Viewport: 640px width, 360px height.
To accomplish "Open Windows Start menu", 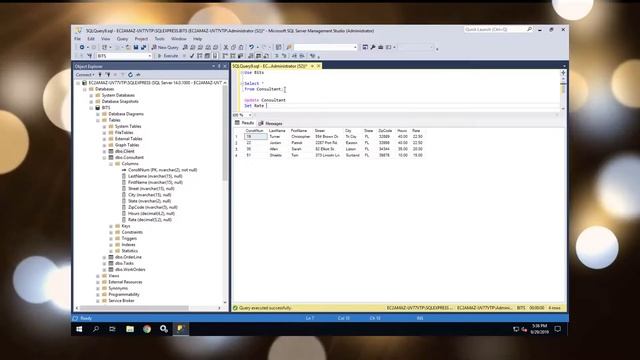I will pyautogui.click(x=79, y=329).
